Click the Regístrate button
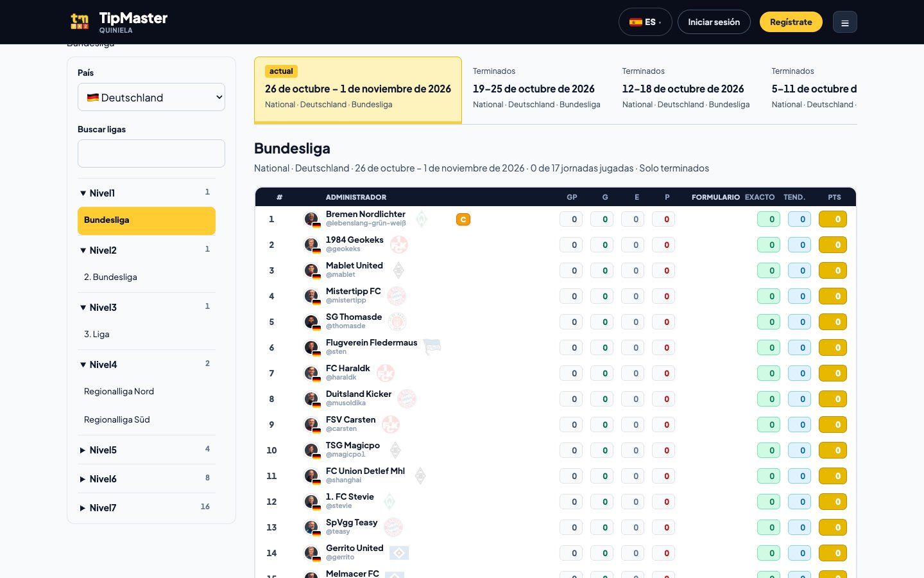The width and height of the screenshot is (924, 578). [791, 22]
